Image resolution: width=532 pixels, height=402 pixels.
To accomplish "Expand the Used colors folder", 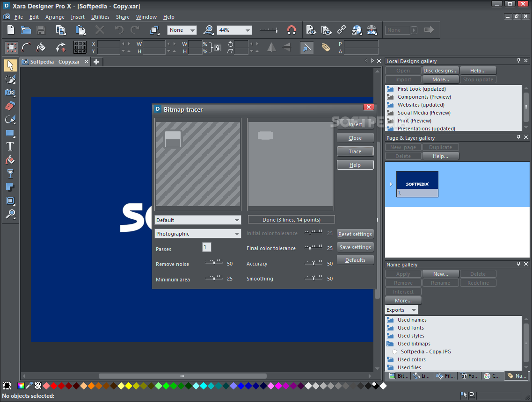I will click(x=391, y=359).
